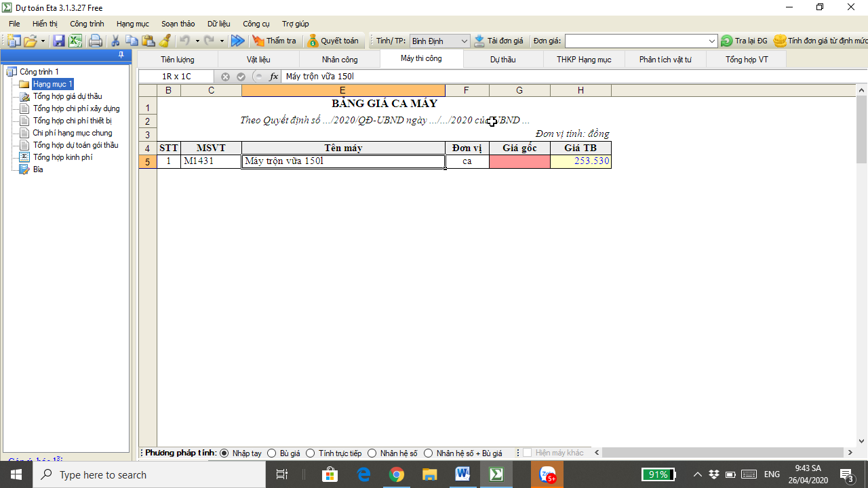Copy with the toolbar copy icon

click(x=132, y=41)
